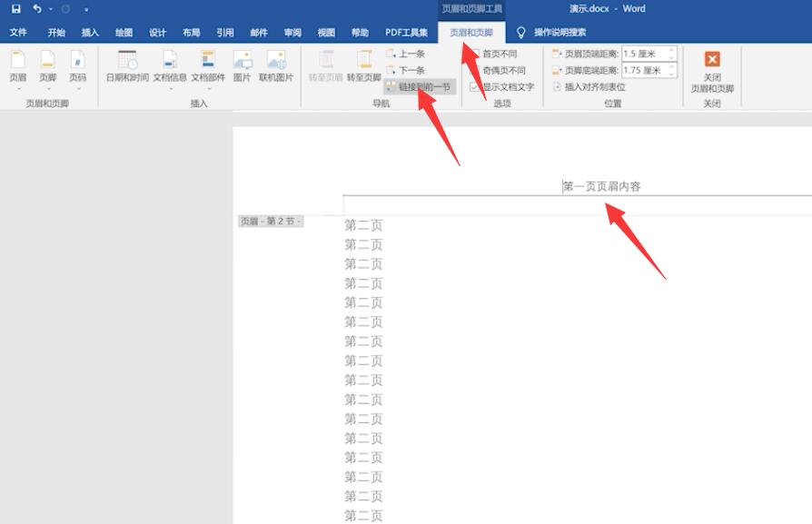Expand the 文档信息 dropdown arrow
Viewport: 812px width, 524px height.
click(171, 89)
